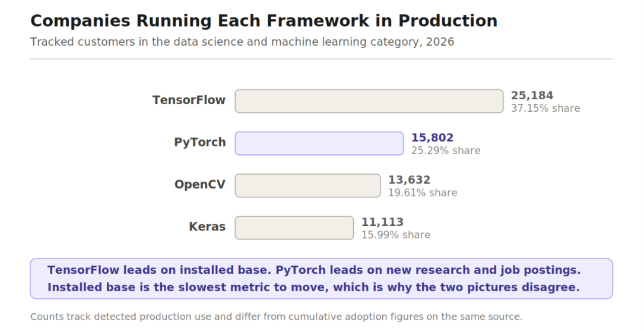644x331 pixels.
Task: Click the value 15,802
Action: coord(432,138)
